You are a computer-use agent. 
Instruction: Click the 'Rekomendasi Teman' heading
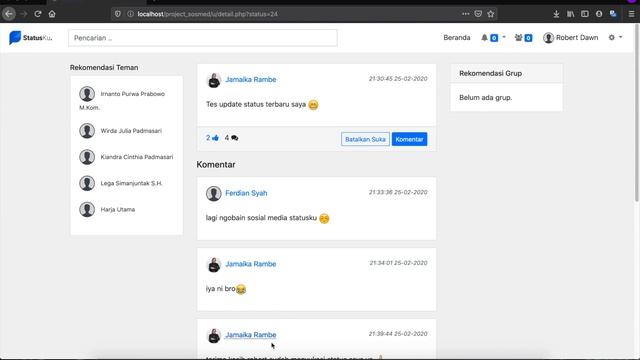click(x=104, y=68)
